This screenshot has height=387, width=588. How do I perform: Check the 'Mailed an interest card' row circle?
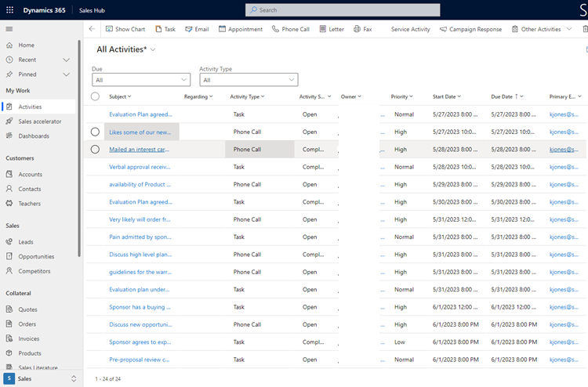96,149
